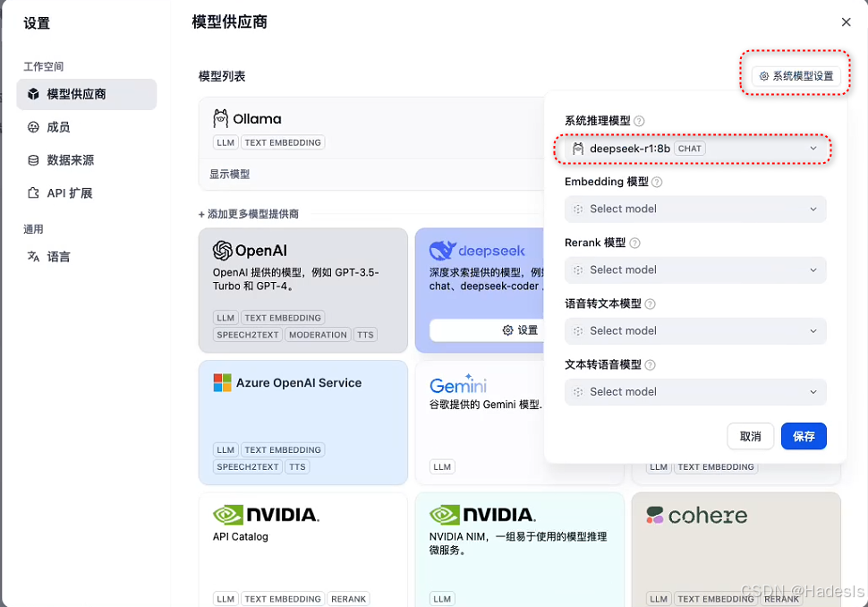
Task: Click the 系统模型设置 button
Action: [796, 76]
